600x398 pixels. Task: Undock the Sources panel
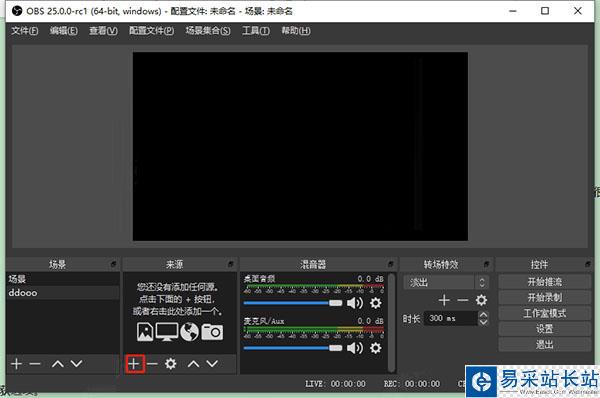click(x=231, y=264)
